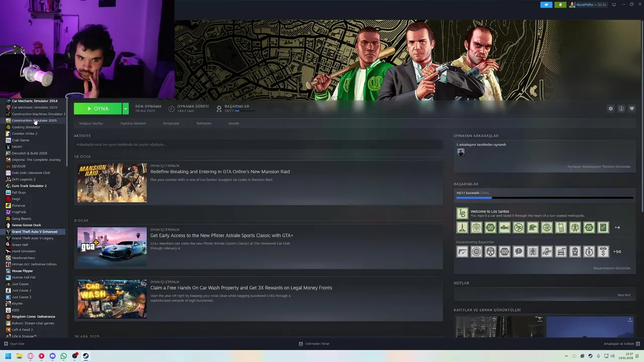Click the 100 locked achievement icon
644x362 pixels.
(505, 251)
